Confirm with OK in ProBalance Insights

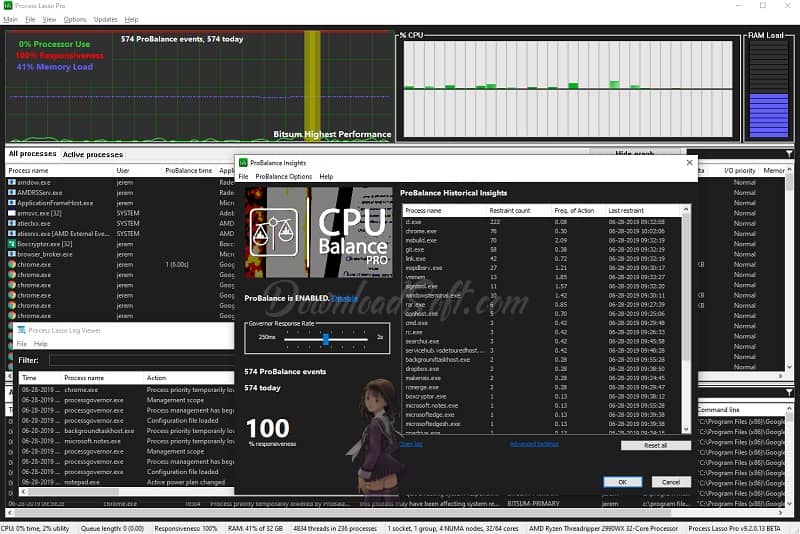click(622, 482)
